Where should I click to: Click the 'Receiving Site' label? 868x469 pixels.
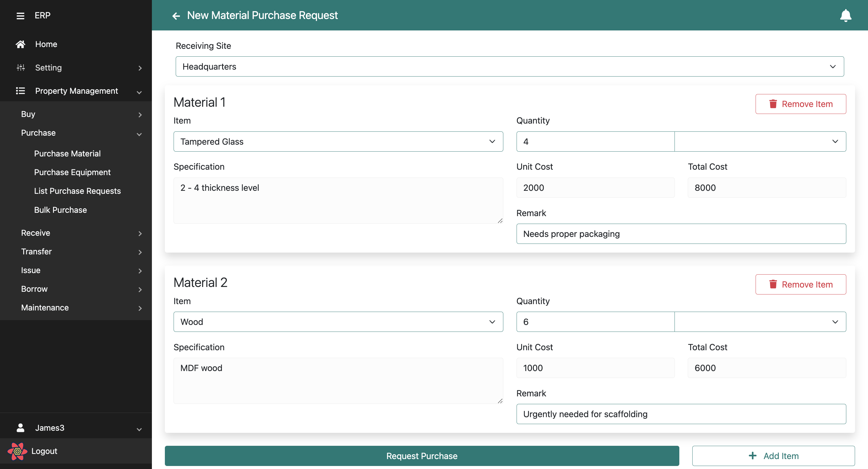click(203, 46)
